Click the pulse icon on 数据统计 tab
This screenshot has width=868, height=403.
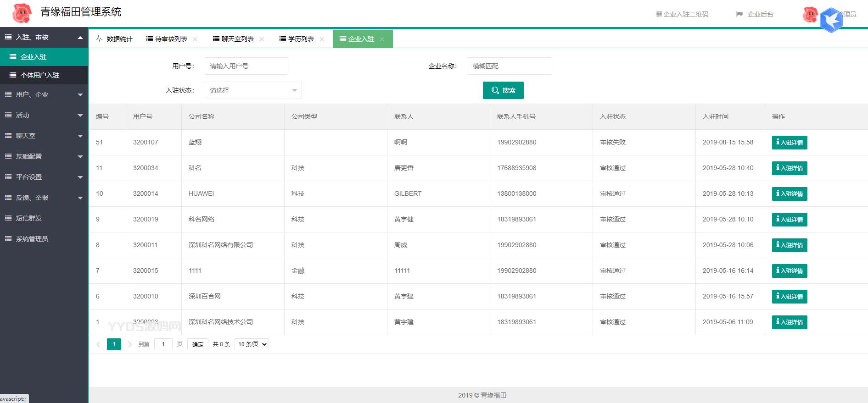pos(99,39)
